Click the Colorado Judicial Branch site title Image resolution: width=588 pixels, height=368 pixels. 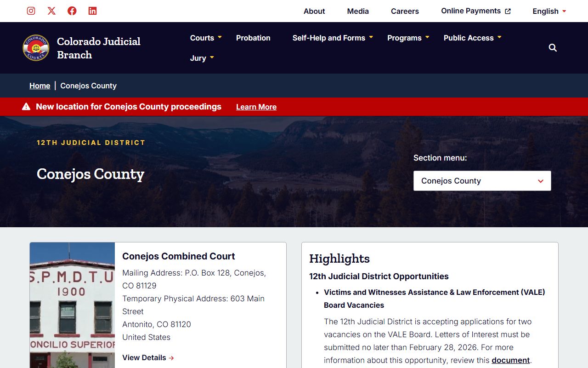[x=99, y=48]
